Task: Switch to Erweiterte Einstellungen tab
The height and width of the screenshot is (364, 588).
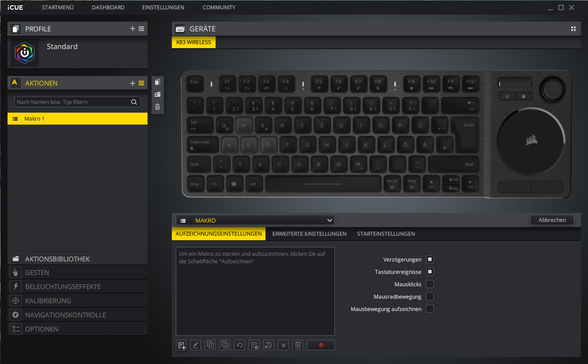Action: click(309, 234)
